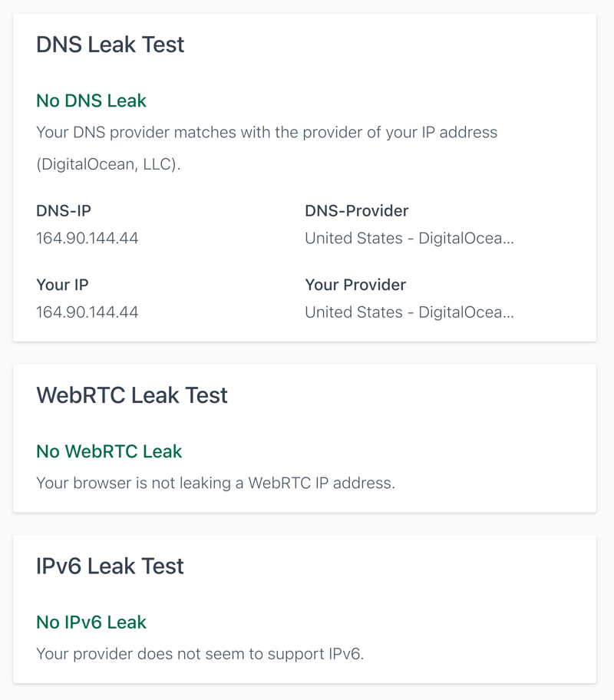Click the browser not leaking WebRTC message

[x=216, y=483]
